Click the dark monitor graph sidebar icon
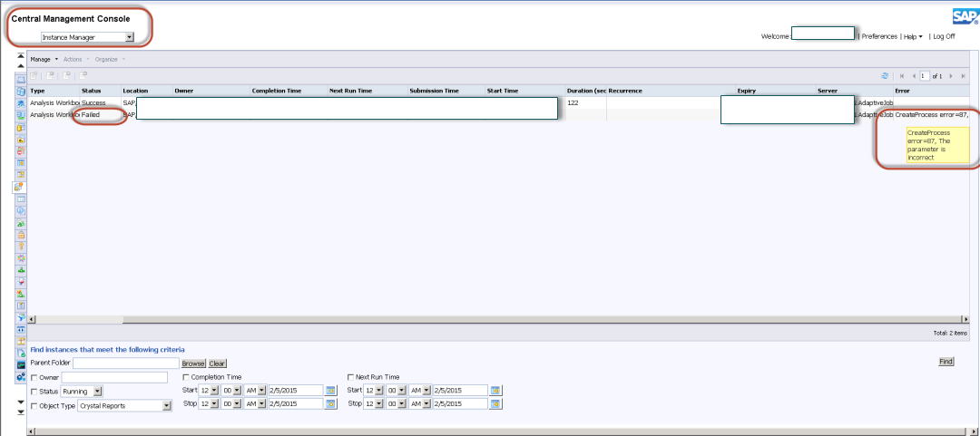Screen dimensions: 980x436 tap(21, 365)
